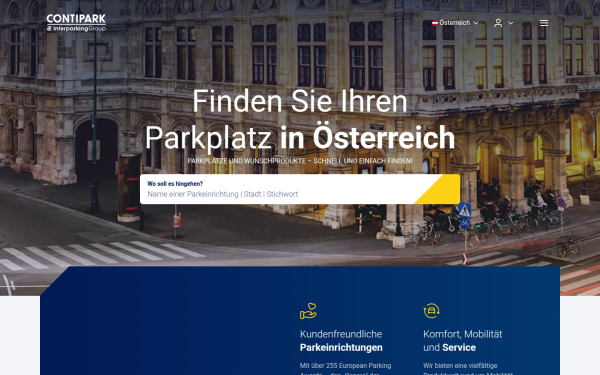Select 'Kundenfreundliche Parkeinrichtungen' heading

pyautogui.click(x=341, y=341)
